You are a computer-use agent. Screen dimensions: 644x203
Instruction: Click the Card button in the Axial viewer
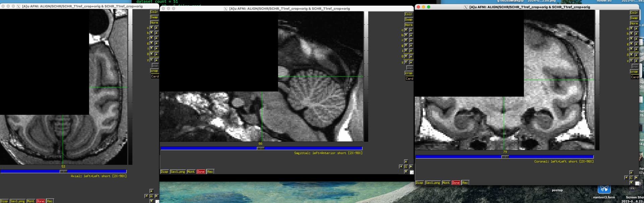[x=155, y=77]
